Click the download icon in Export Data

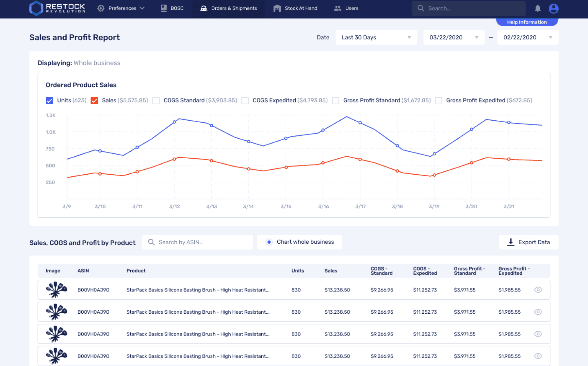click(x=511, y=242)
